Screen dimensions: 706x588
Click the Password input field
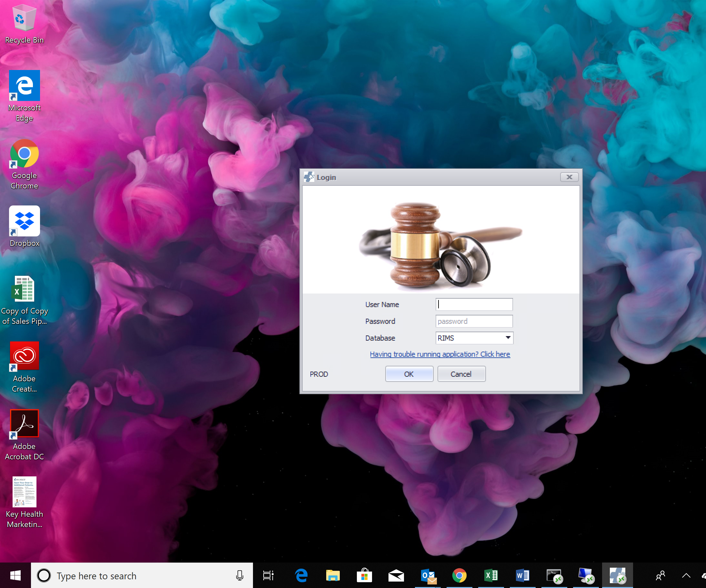(474, 321)
